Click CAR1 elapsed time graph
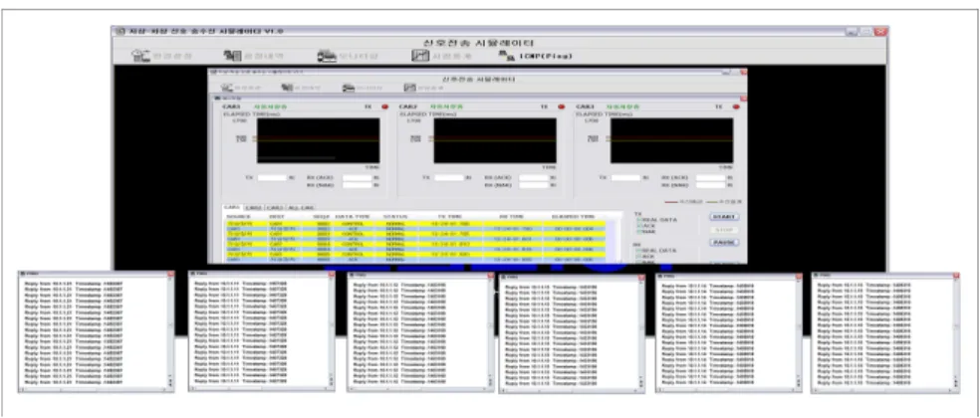 pyautogui.click(x=318, y=140)
